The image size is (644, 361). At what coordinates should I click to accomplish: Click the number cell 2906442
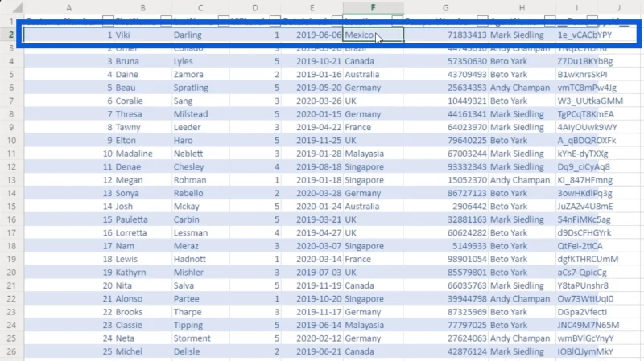click(x=446, y=207)
